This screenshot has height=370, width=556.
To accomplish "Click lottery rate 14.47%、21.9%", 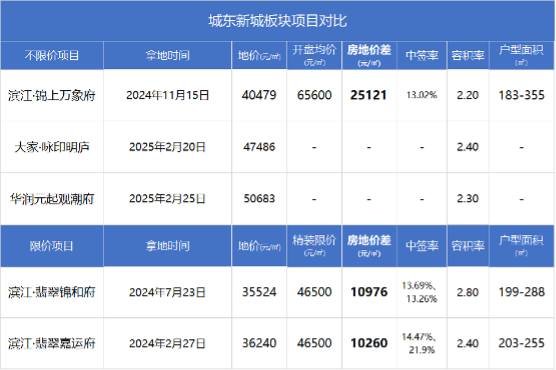I will point(419,343).
